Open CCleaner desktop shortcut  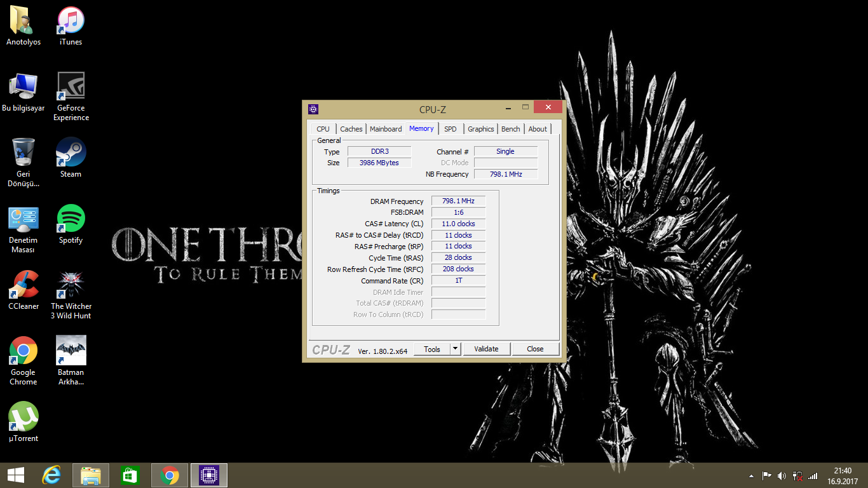(24, 291)
